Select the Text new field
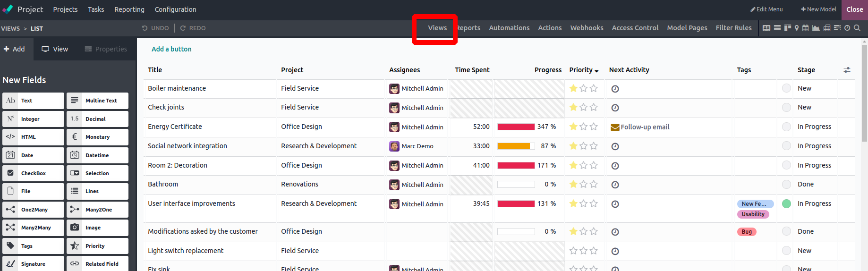 tap(33, 101)
